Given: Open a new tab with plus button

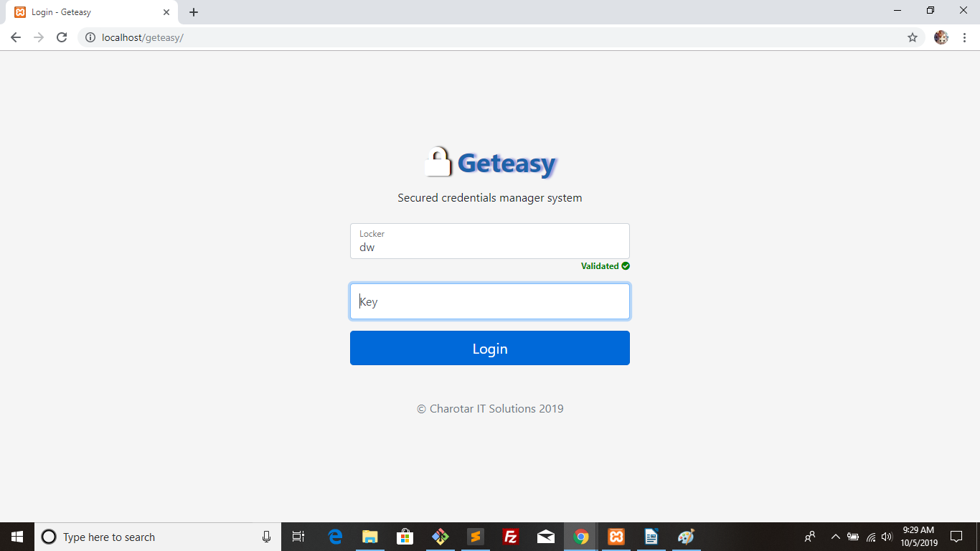Looking at the screenshot, I should [x=194, y=12].
